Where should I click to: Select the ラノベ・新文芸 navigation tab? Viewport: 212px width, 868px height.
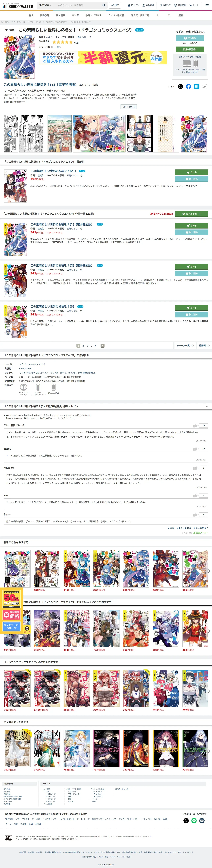pos(116,15)
